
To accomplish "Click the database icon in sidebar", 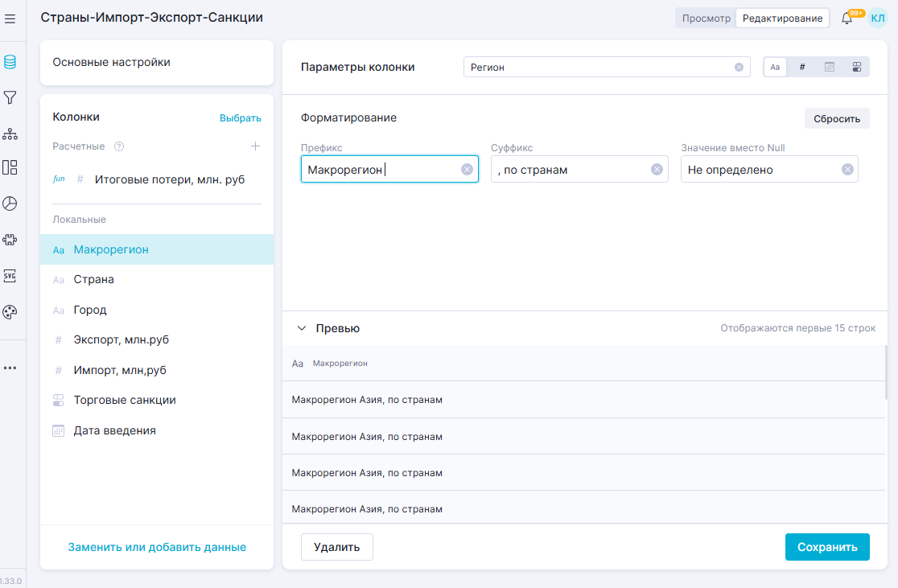I will click(10, 62).
